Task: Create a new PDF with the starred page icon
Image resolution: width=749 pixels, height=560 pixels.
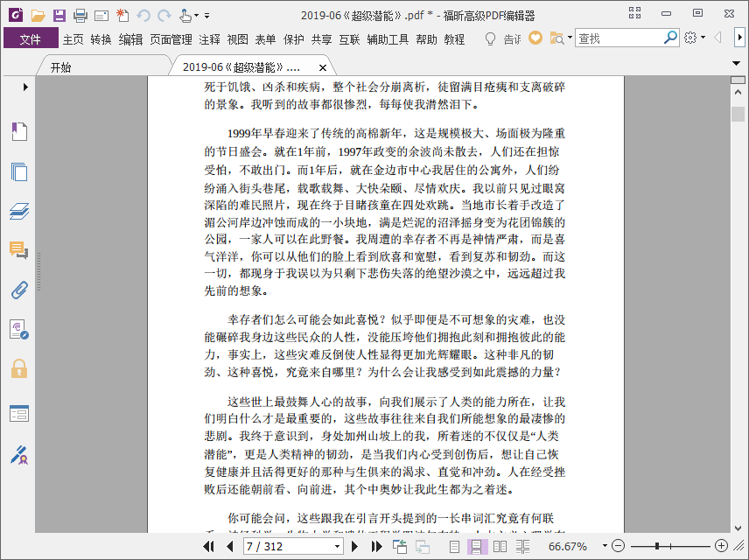Action: pyautogui.click(x=122, y=16)
